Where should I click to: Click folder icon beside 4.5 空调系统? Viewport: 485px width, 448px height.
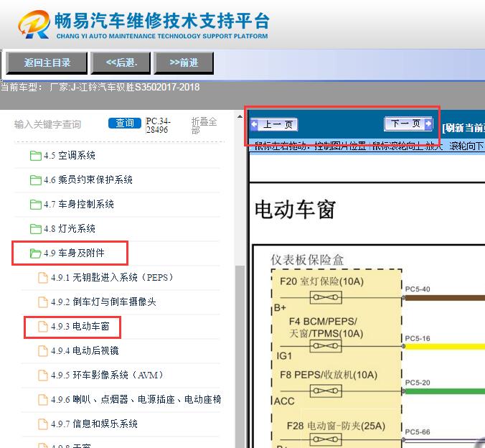36,155
